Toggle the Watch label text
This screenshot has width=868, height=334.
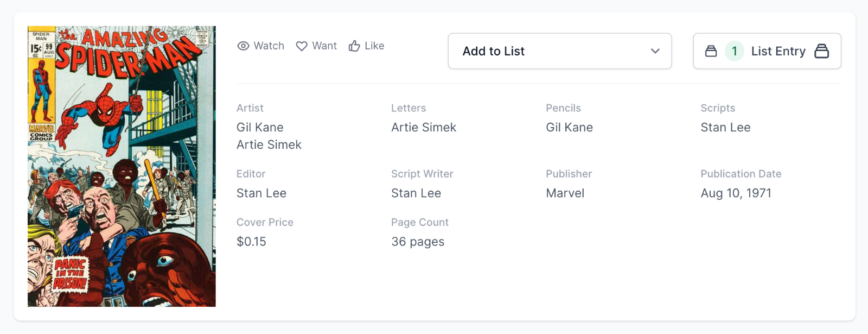tap(269, 46)
